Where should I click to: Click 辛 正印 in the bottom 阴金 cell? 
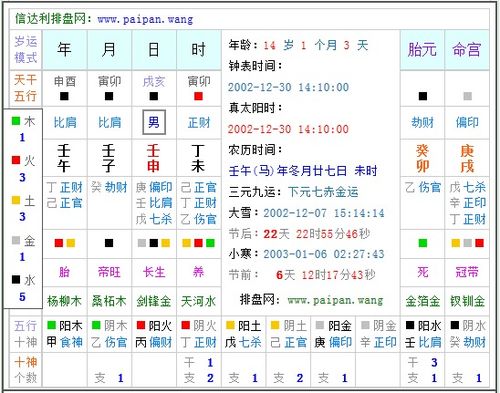(x=378, y=342)
